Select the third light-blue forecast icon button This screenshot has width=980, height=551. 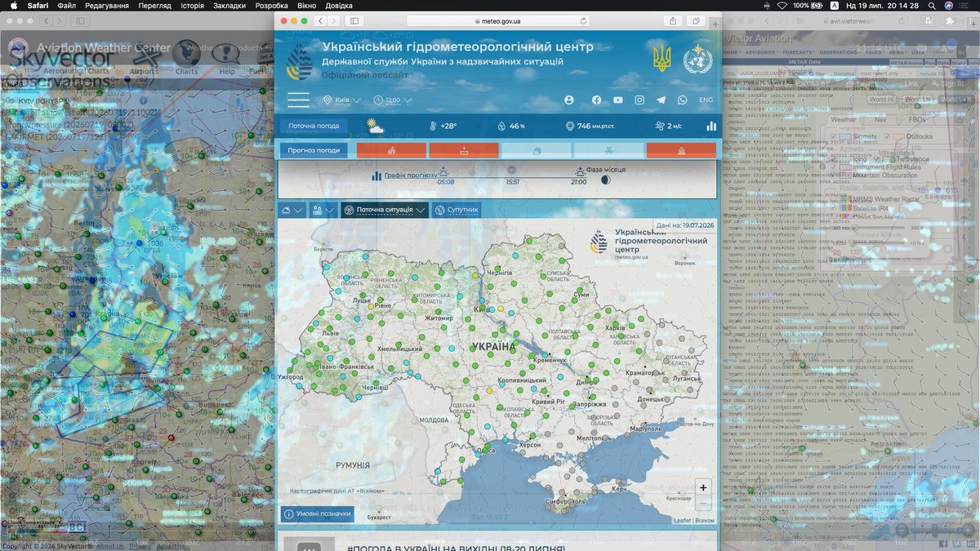click(x=536, y=150)
